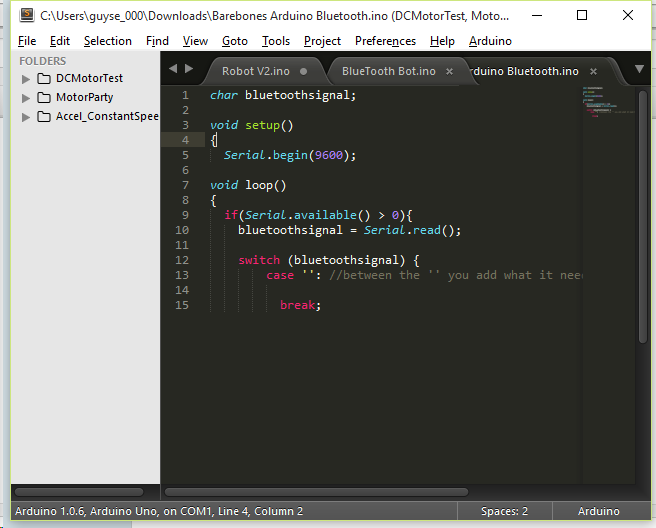The image size is (656, 528).
Task: Close the Sublime Text window
Action: (628, 15)
